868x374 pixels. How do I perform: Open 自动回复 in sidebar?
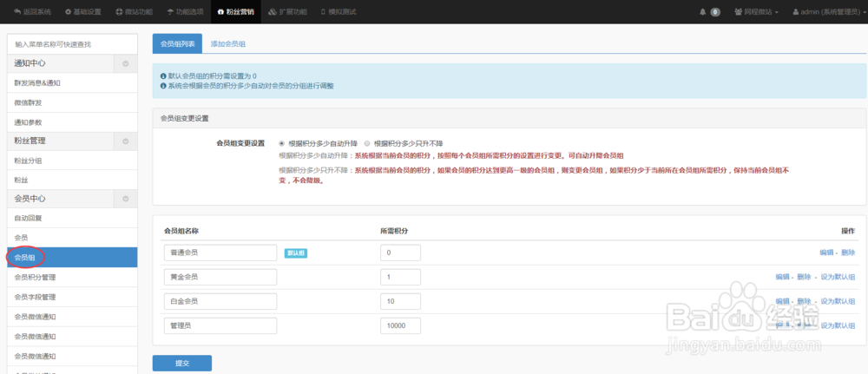pyautogui.click(x=73, y=218)
